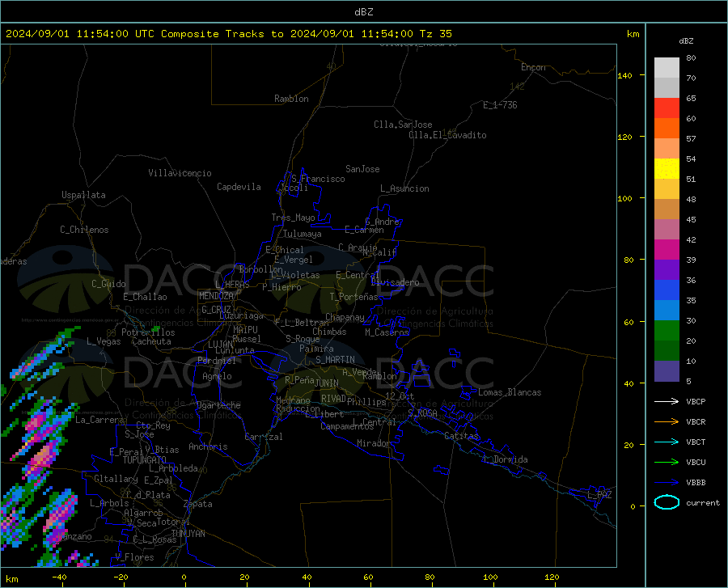Click the Lomas_Blancas map label

point(510,392)
